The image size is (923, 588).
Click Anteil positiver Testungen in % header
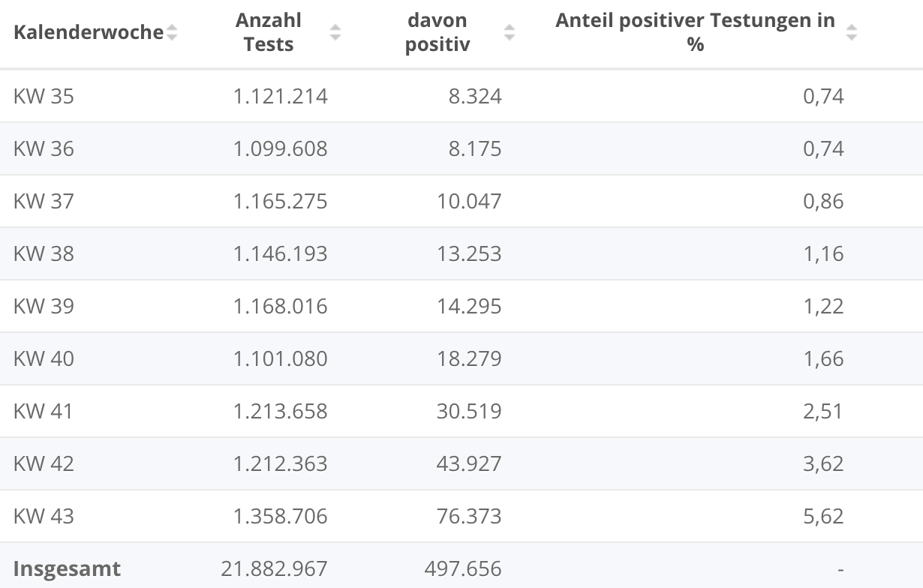[x=695, y=32]
